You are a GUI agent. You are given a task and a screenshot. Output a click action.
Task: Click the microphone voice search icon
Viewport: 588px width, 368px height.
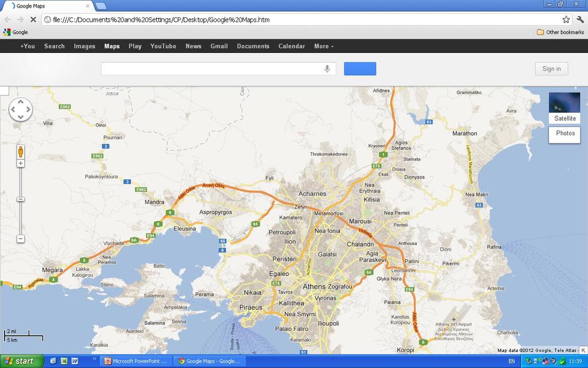click(327, 69)
